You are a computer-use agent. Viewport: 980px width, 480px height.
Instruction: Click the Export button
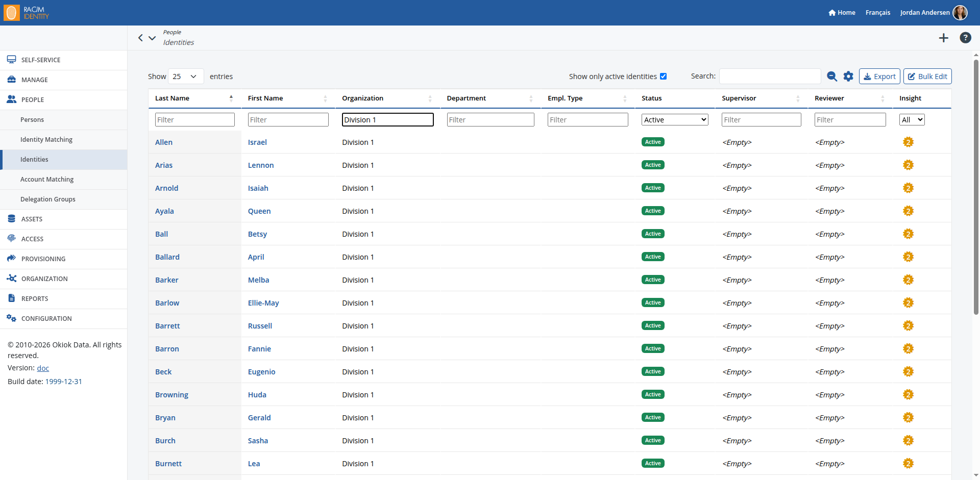tap(879, 77)
